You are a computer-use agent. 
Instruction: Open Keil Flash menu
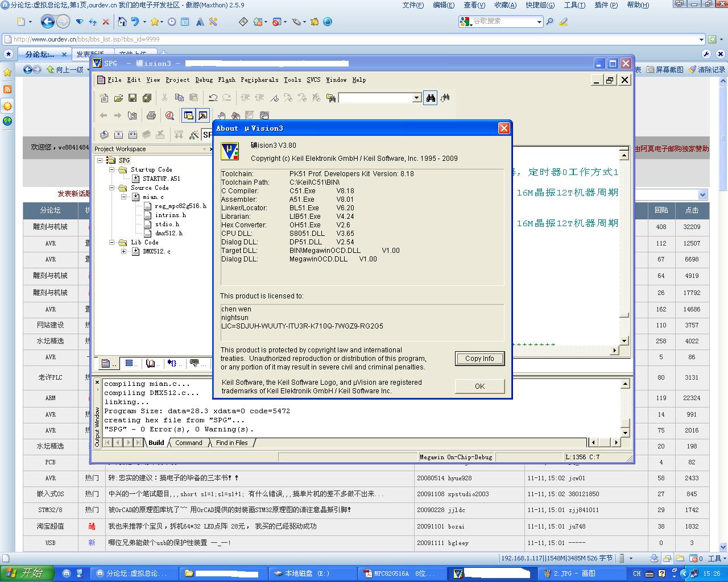226,80
